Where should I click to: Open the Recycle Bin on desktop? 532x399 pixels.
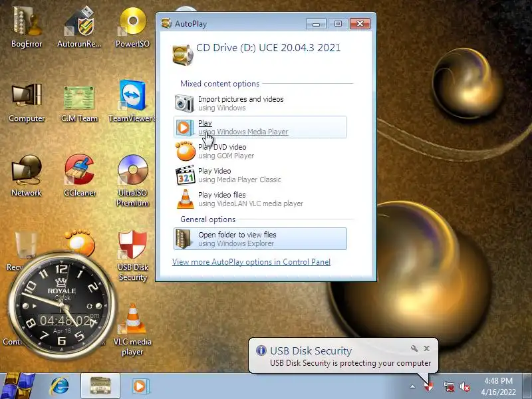(25, 247)
